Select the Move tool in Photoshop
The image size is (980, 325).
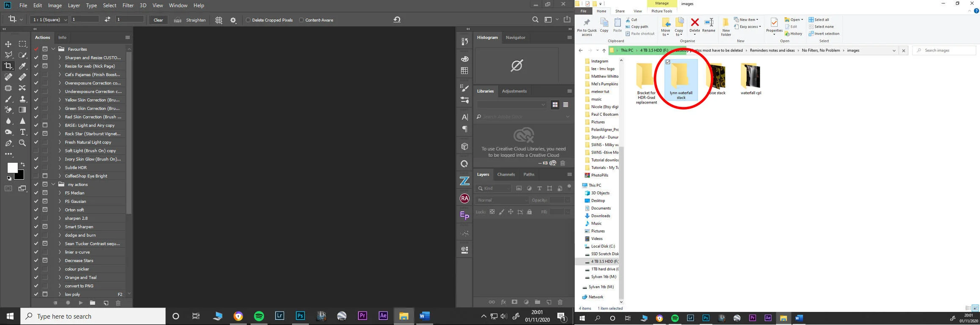[8, 44]
